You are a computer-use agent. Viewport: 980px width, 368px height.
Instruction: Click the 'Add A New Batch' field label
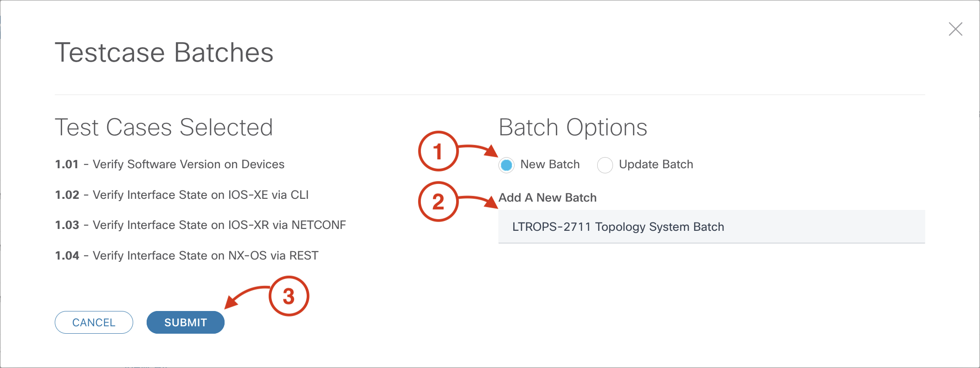548,198
